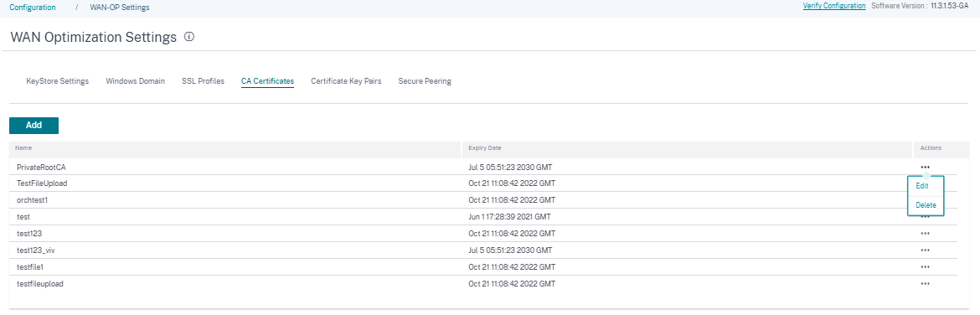The height and width of the screenshot is (315, 980).
Task: Select the testfile1 certificate name
Action: coord(30,267)
